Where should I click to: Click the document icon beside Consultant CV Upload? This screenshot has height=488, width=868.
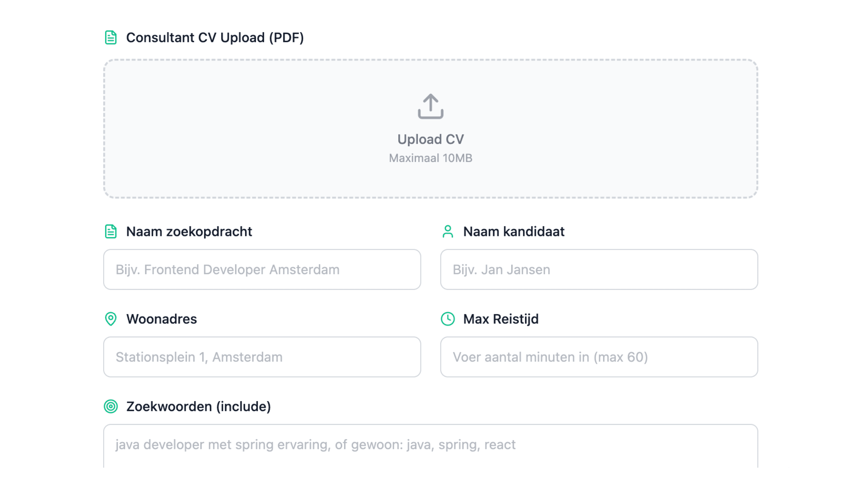point(110,37)
